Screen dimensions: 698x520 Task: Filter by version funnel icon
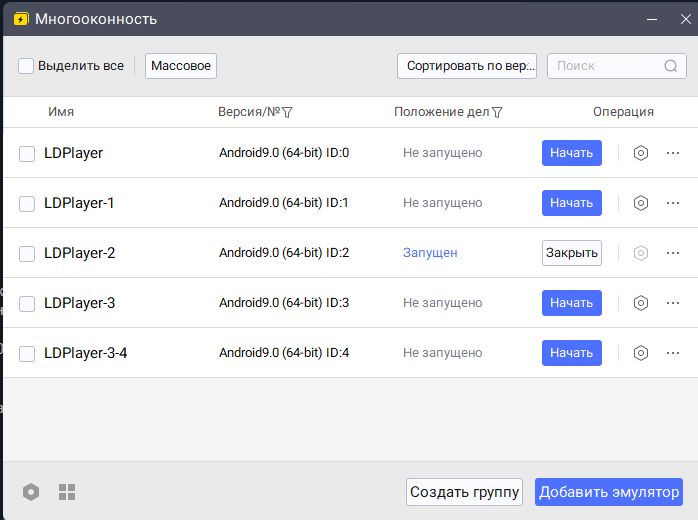point(287,112)
